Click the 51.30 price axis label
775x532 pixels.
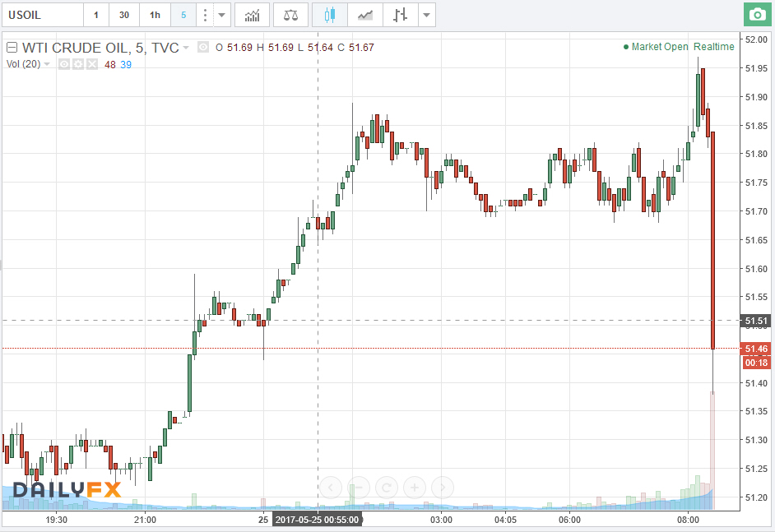tap(756, 440)
